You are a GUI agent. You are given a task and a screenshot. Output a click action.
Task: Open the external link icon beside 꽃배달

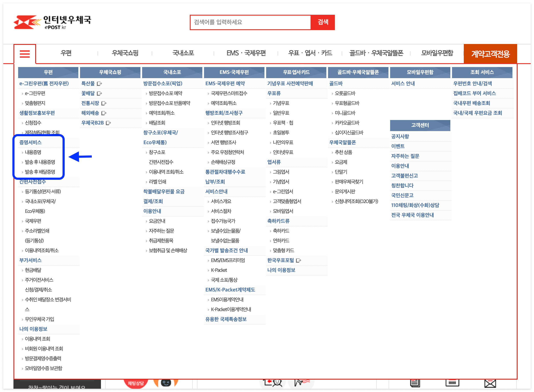tap(99, 94)
